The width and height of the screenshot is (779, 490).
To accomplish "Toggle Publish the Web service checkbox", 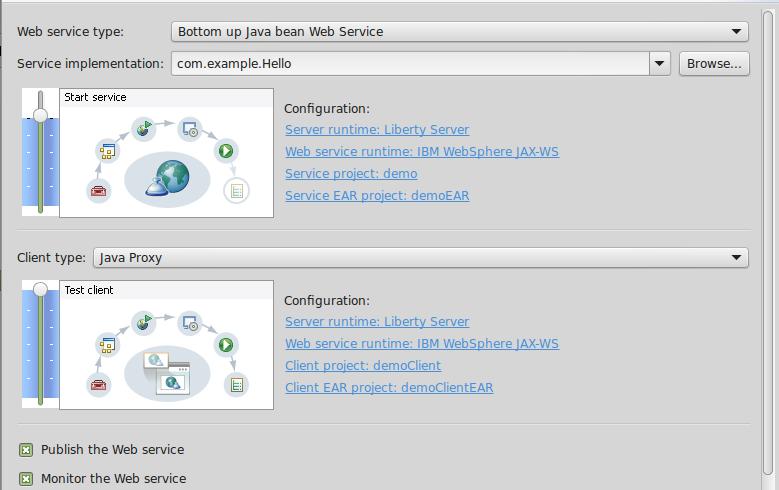I will 26,450.
